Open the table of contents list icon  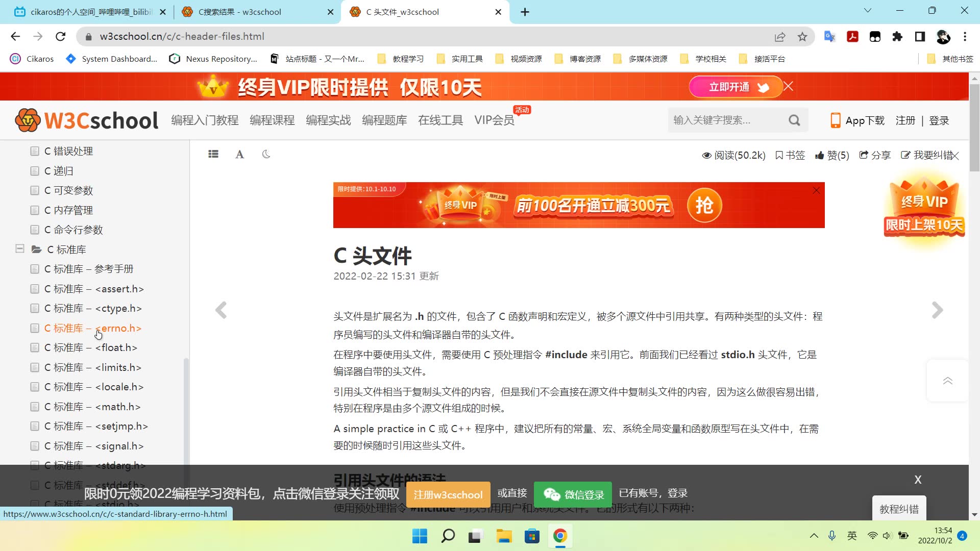click(213, 154)
